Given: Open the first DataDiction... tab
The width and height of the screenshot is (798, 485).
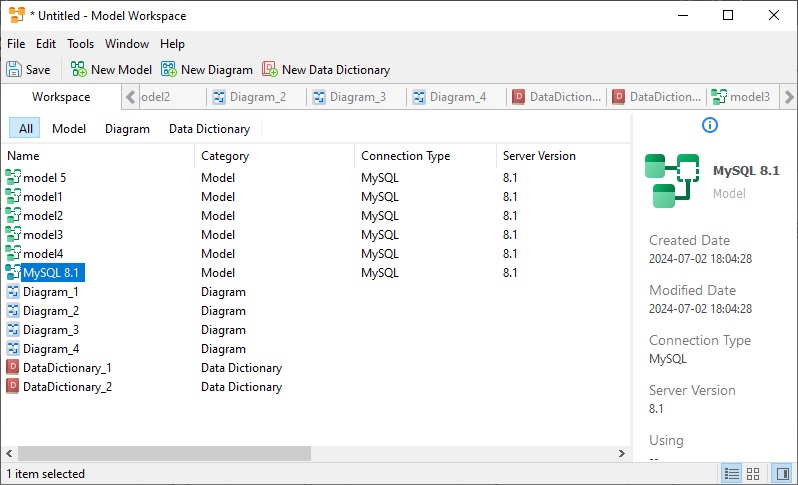Looking at the screenshot, I should pos(557,97).
